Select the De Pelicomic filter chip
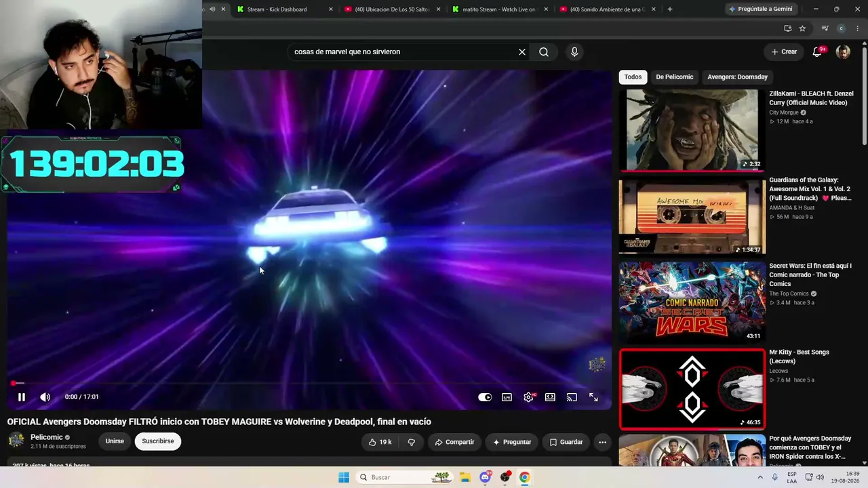868x488 pixels. [x=675, y=77]
